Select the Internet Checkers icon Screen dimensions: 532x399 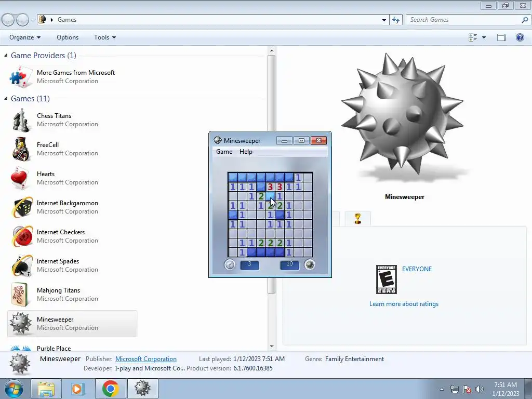(x=22, y=236)
